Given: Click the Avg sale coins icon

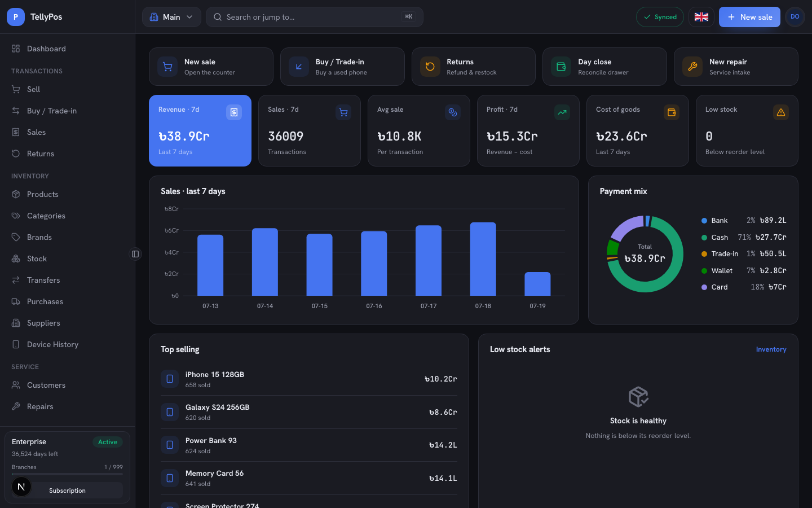Looking at the screenshot, I should tap(453, 112).
